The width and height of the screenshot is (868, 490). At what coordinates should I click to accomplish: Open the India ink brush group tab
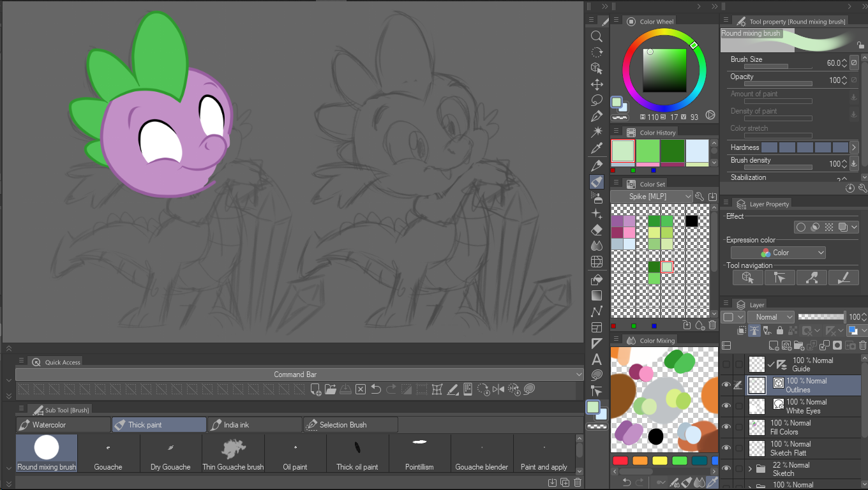255,424
